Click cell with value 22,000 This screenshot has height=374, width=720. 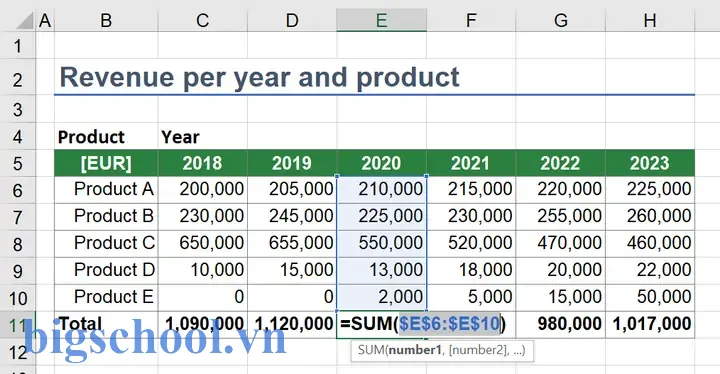coord(650,270)
